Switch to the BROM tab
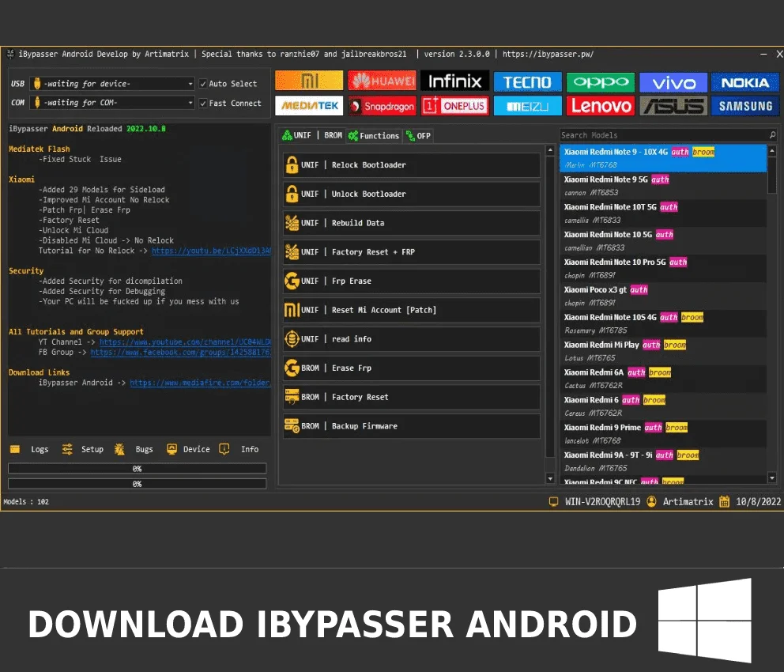Screen dimensions: 784x672 (x=333, y=135)
